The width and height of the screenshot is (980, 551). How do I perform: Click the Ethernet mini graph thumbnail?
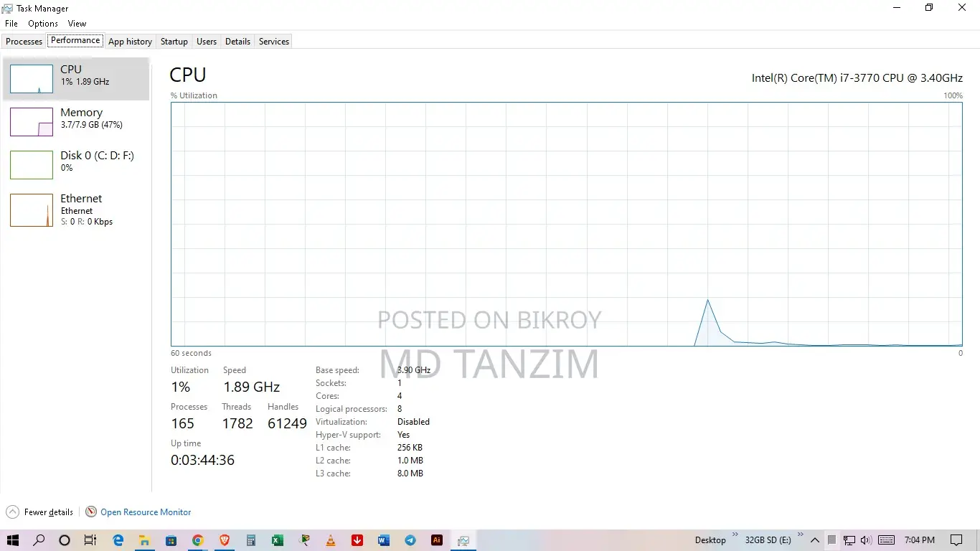[x=32, y=210]
